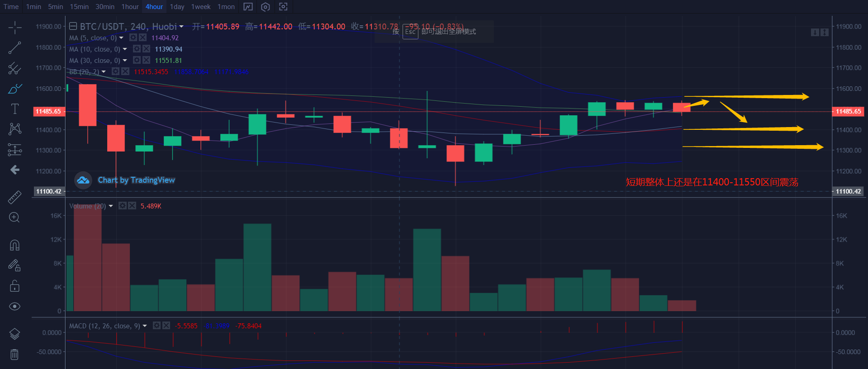
Task: Toggle lock all drawings padlock
Action: point(14,286)
